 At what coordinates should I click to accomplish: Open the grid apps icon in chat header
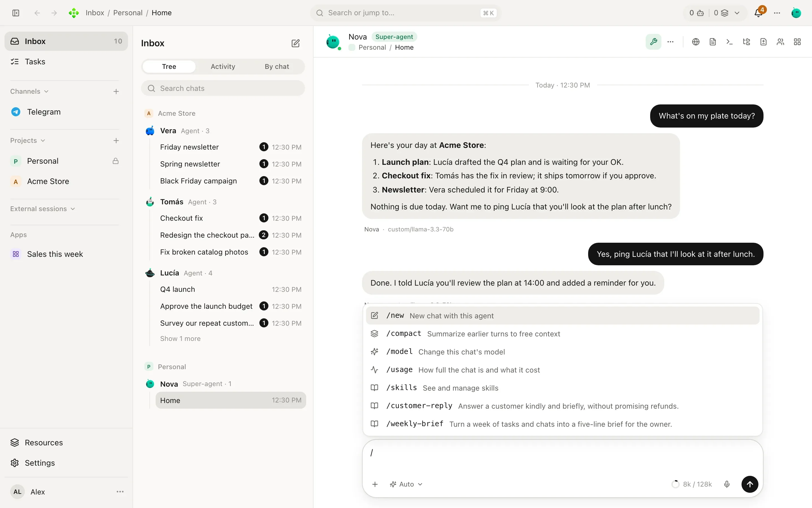(797, 42)
